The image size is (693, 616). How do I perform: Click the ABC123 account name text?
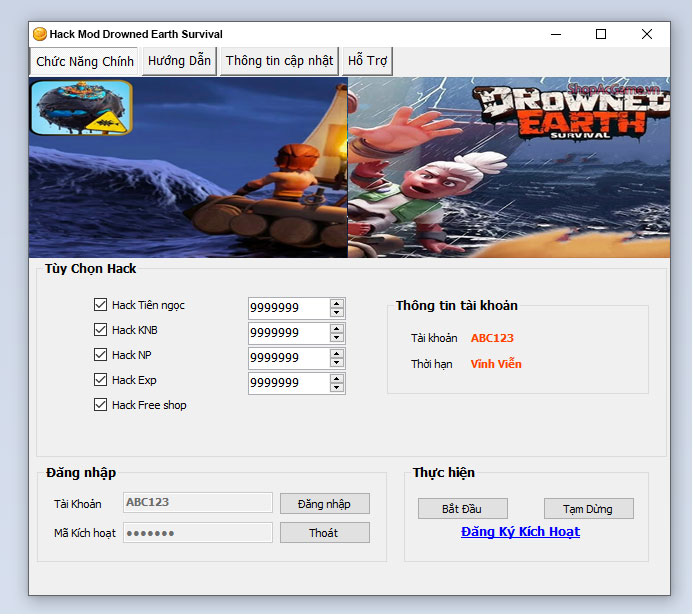click(492, 338)
